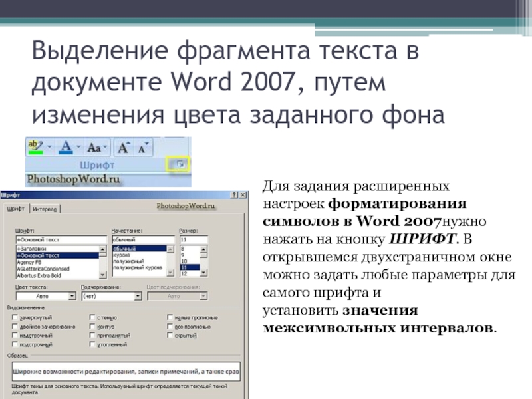The image size is (532, 399).
Task: Enable the малые прописные checkbox
Action: (x=170, y=317)
